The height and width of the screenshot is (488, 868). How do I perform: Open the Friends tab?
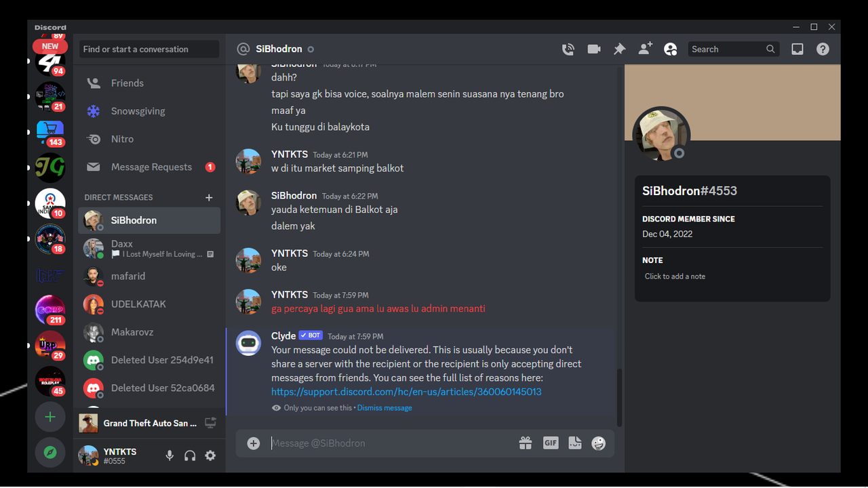pyautogui.click(x=149, y=83)
